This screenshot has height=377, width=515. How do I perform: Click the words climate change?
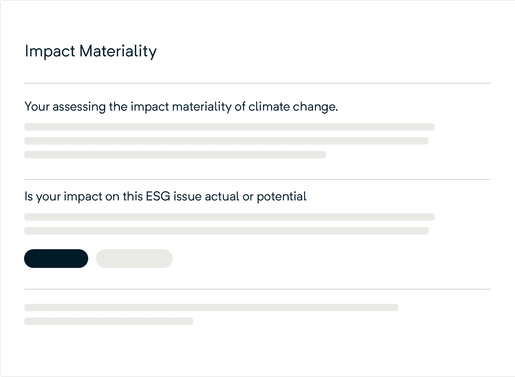click(293, 107)
